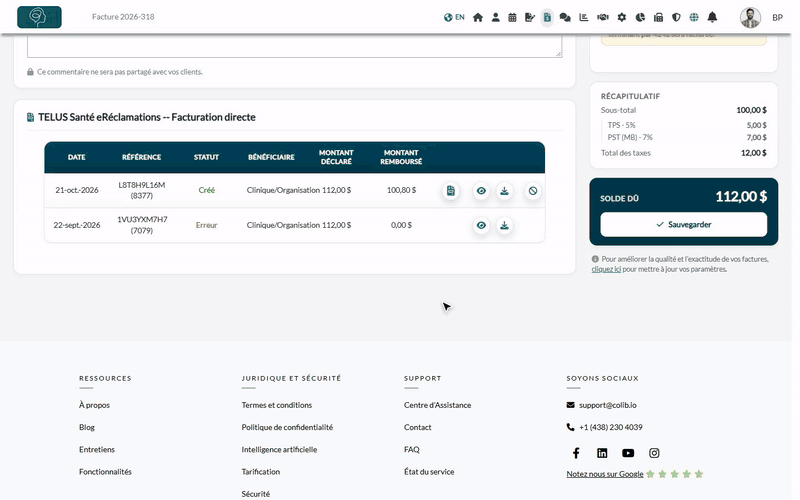Open the Blog footer link
Image resolution: width=800 pixels, height=500 pixels.
tap(87, 427)
